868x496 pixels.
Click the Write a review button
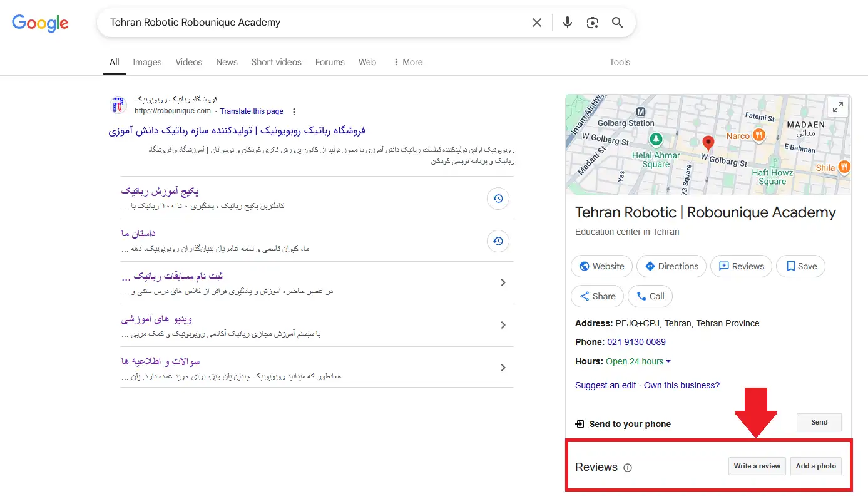tap(757, 467)
